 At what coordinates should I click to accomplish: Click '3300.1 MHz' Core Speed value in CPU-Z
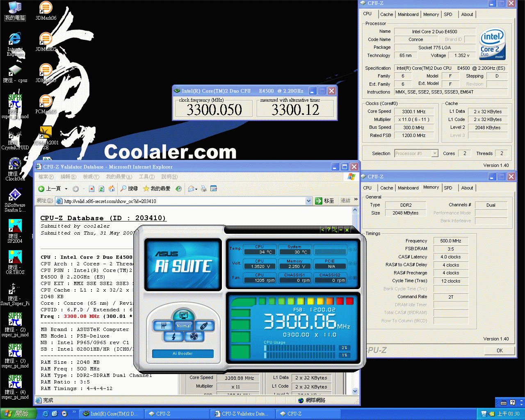(x=413, y=112)
